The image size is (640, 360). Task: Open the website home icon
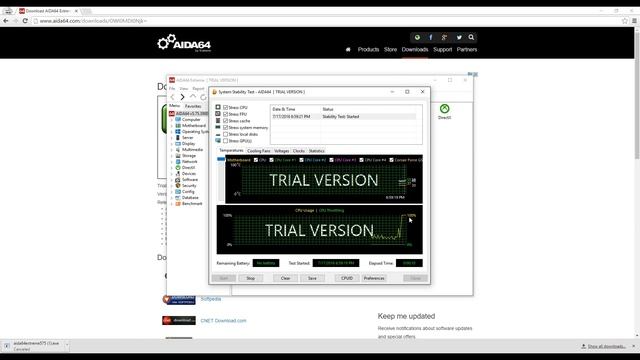coord(348,49)
